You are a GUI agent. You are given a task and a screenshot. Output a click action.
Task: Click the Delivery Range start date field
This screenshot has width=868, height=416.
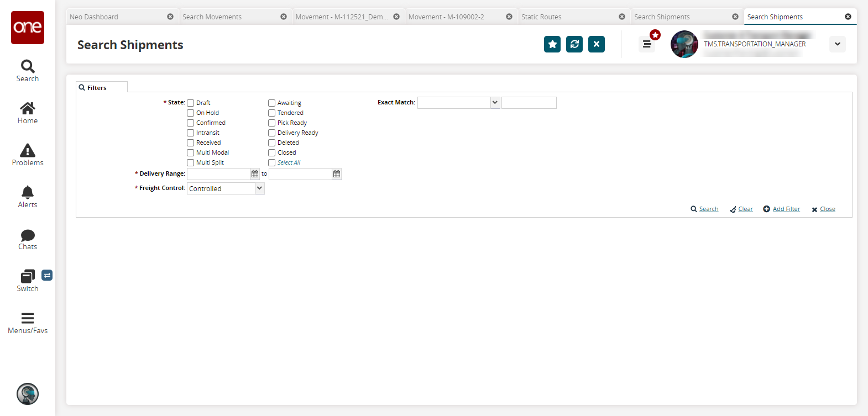[x=219, y=174]
